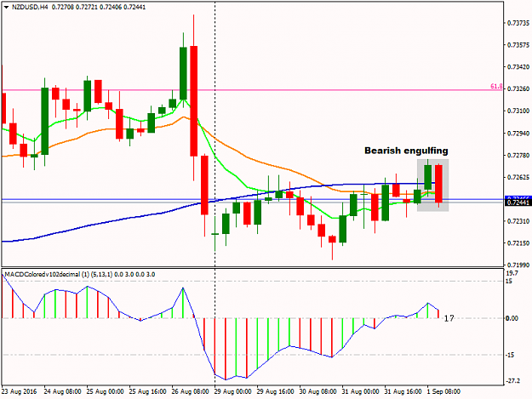Select the 'Bearish engulfing' annotation label
The width and height of the screenshot is (532, 399).
click(x=406, y=151)
